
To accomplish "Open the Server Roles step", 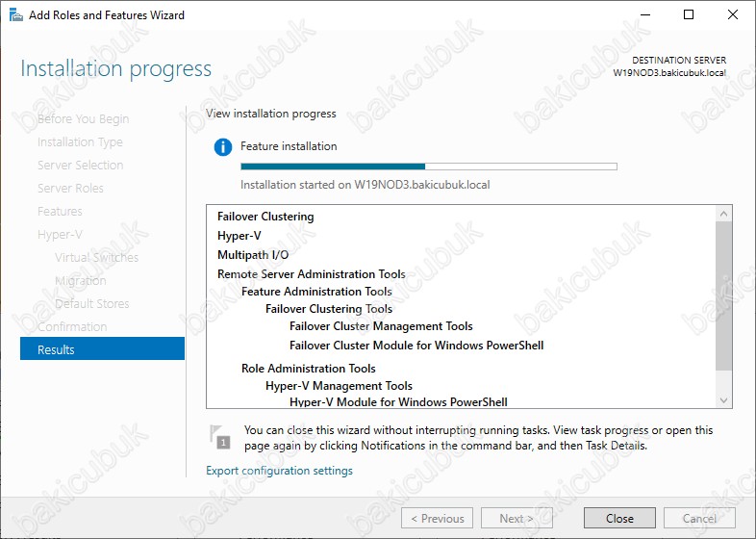I will [x=70, y=189].
